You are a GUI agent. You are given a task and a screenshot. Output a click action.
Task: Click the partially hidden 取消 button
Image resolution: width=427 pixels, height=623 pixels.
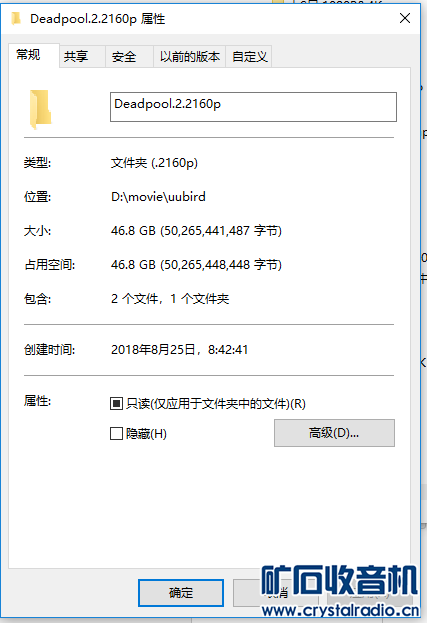(276, 593)
